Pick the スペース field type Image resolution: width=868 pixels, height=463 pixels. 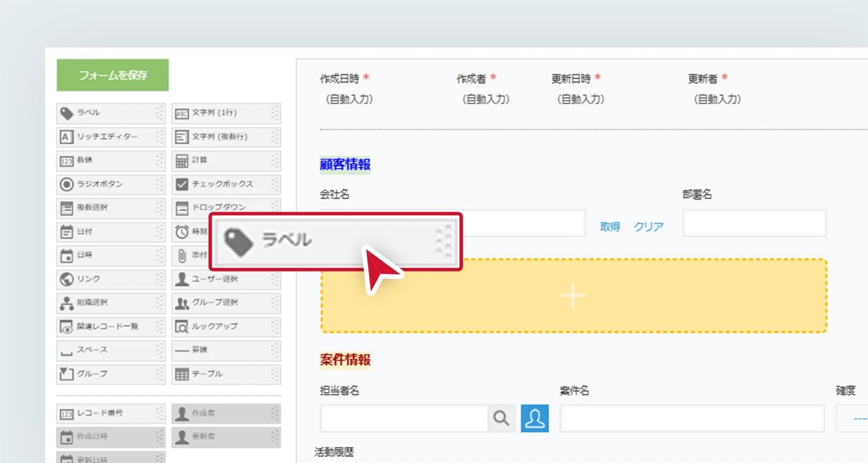pyautogui.click(x=111, y=351)
